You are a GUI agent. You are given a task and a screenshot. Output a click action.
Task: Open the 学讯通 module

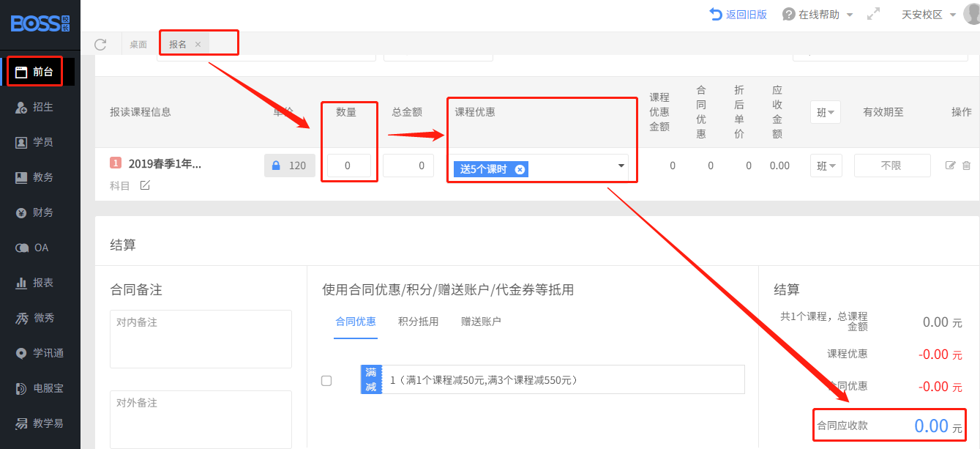(x=40, y=353)
